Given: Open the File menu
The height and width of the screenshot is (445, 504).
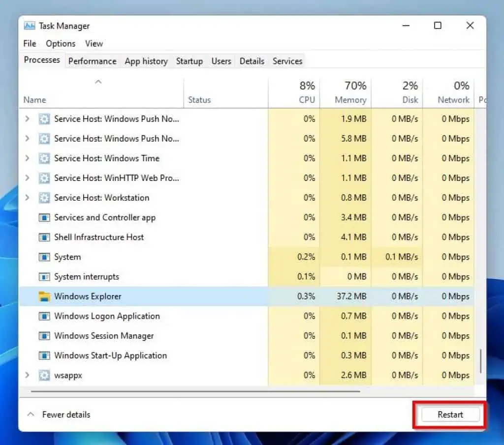Looking at the screenshot, I should (x=30, y=43).
